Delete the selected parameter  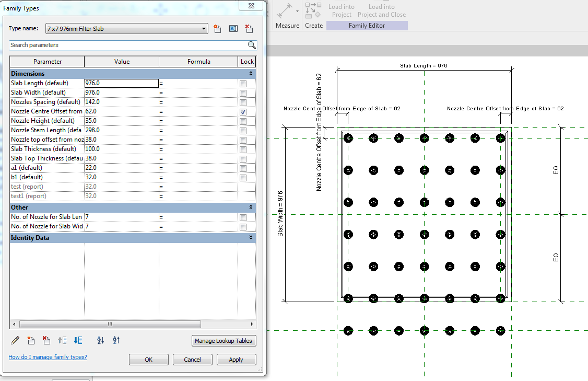46,340
